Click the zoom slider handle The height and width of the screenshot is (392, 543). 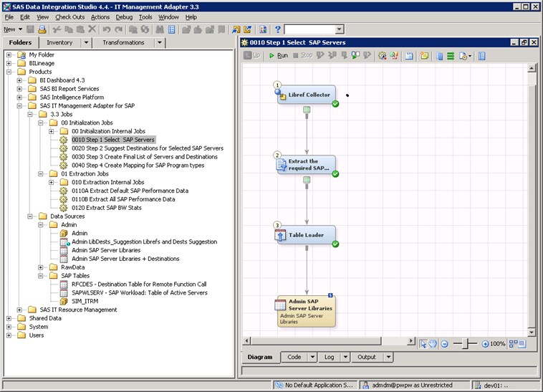(466, 344)
